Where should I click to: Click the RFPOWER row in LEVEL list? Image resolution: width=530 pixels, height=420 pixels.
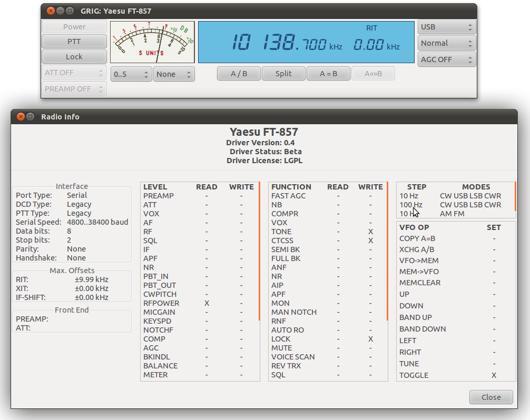200,303
